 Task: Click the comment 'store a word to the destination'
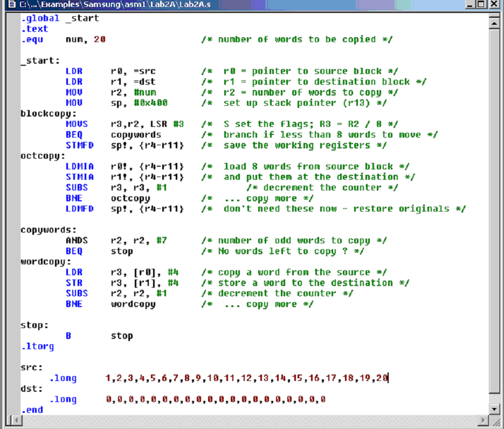pyautogui.click(x=305, y=283)
